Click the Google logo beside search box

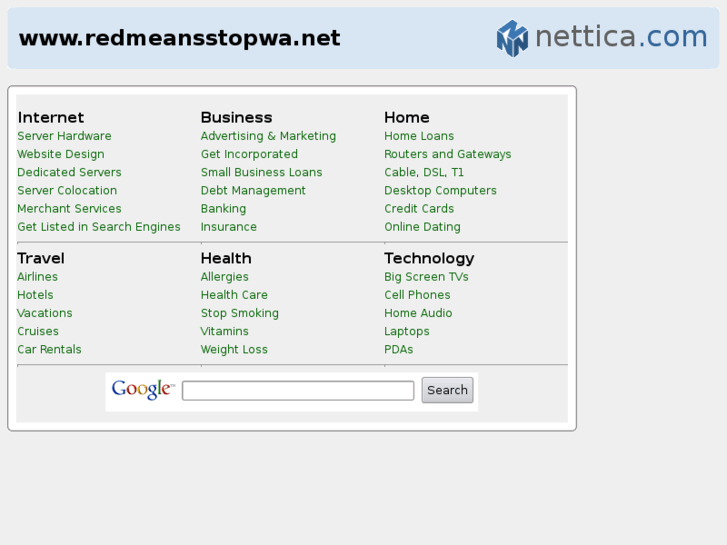142,390
